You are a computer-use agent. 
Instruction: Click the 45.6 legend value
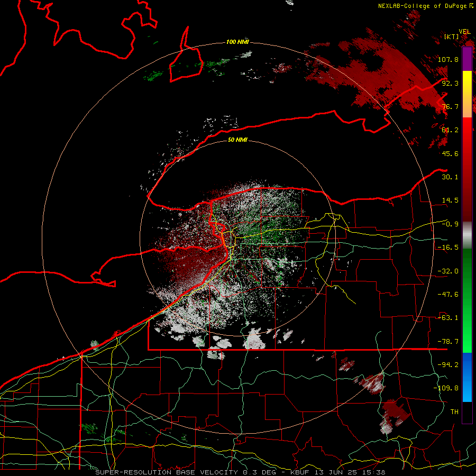coord(450,153)
